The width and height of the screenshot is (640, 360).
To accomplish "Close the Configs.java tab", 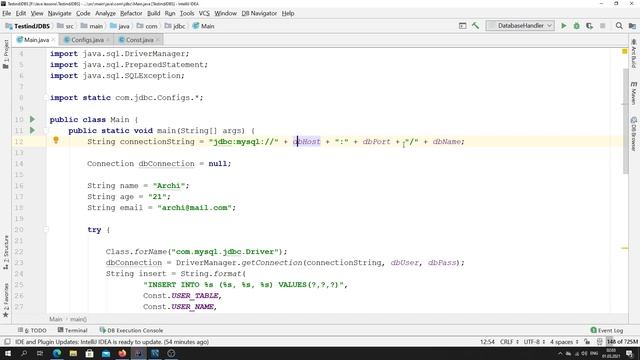I will pyautogui.click(x=108, y=40).
